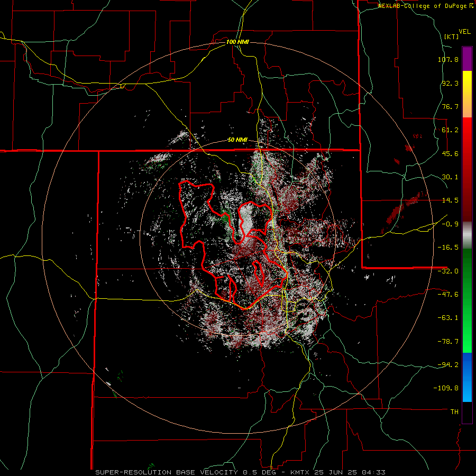This screenshot has width=476, height=476.
Task: Click the 30.1 legend value
Action: 450,177
